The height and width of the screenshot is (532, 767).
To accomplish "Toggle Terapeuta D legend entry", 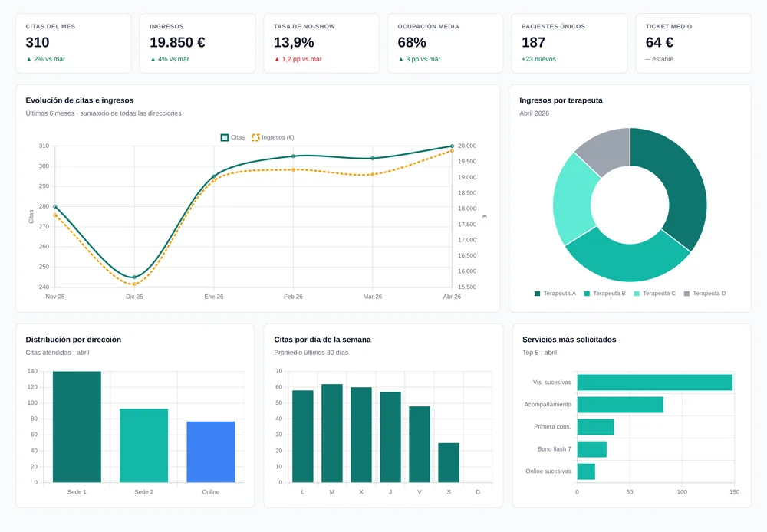I will click(x=705, y=294).
